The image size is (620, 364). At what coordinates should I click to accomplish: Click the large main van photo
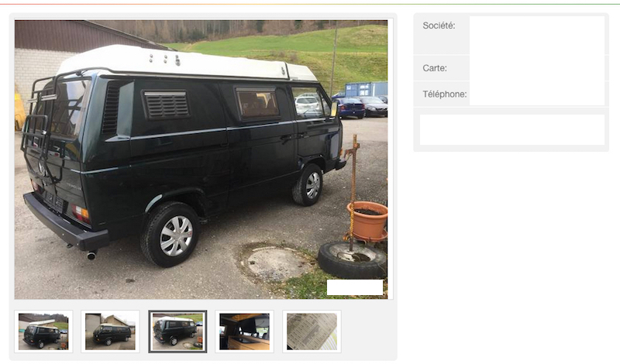tap(201, 160)
